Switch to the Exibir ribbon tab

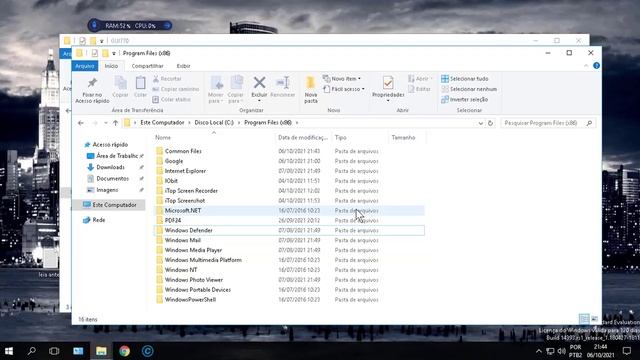183,66
